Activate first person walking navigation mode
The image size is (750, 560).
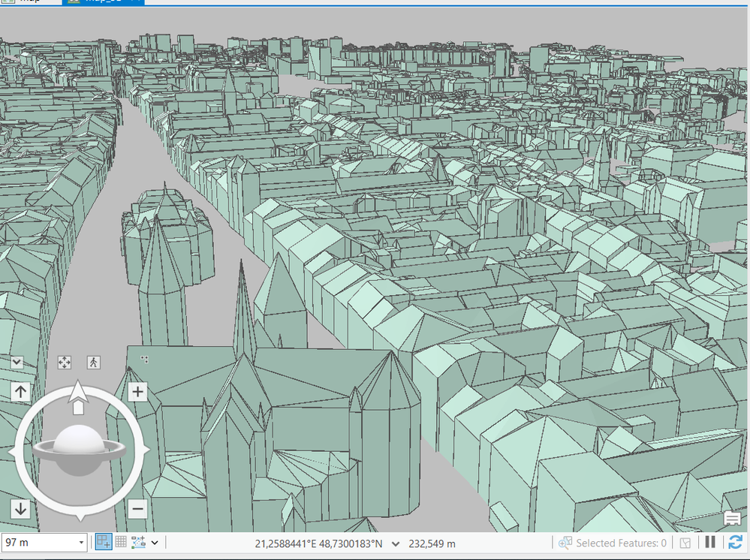93,363
